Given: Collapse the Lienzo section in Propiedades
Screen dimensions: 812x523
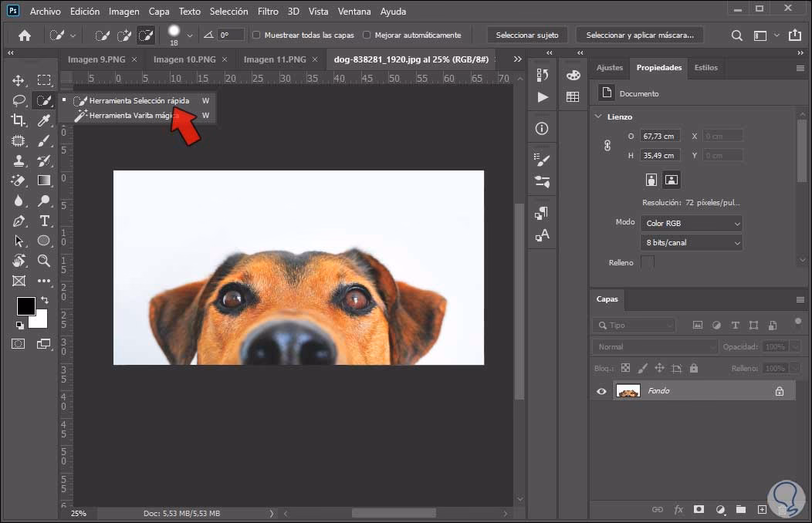Looking at the screenshot, I should coord(599,116).
